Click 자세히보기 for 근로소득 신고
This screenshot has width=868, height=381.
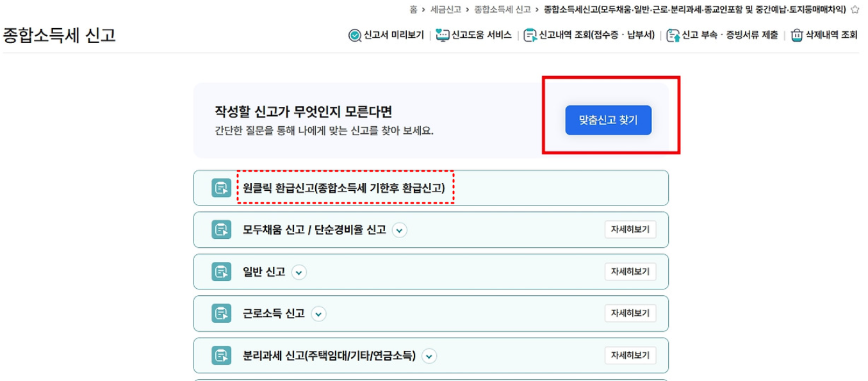coord(630,313)
